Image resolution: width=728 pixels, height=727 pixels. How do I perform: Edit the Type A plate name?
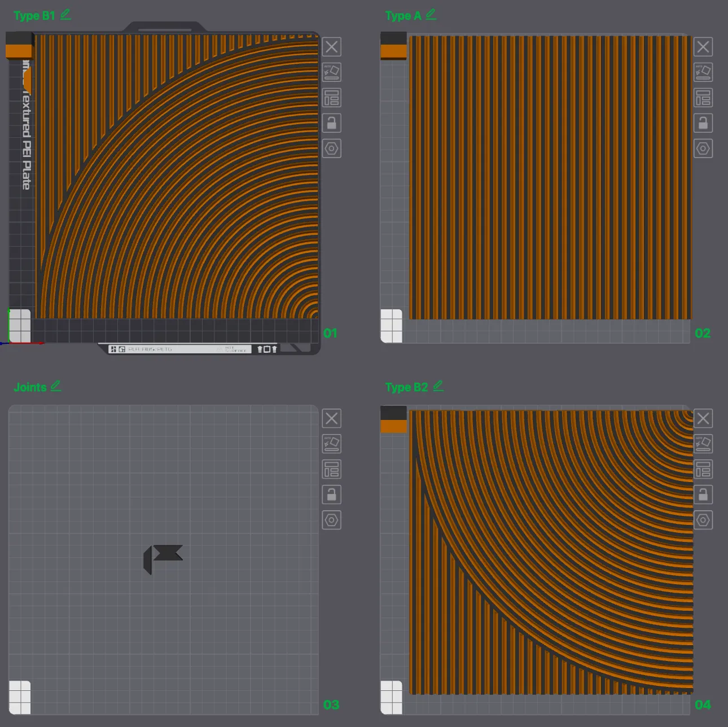tap(431, 15)
